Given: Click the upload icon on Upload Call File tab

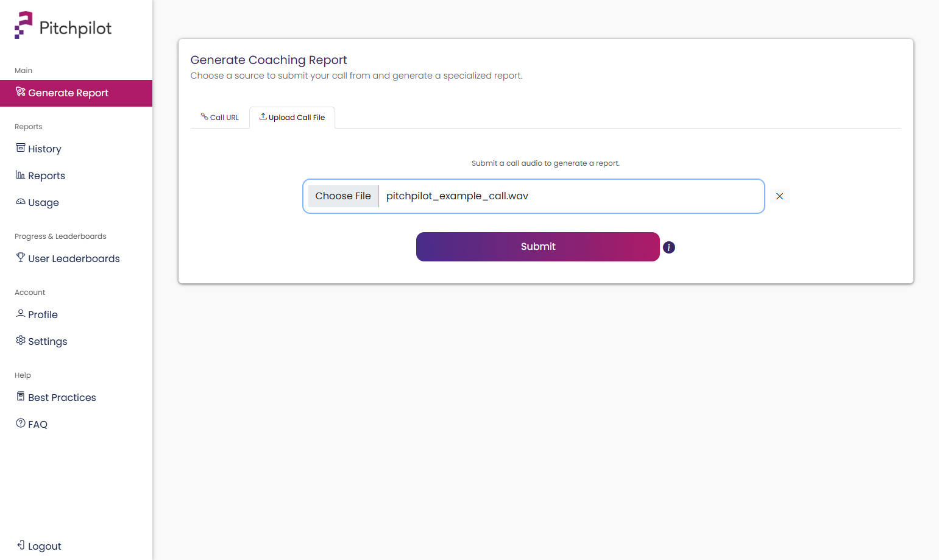Looking at the screenshot, I should [263, 116].
